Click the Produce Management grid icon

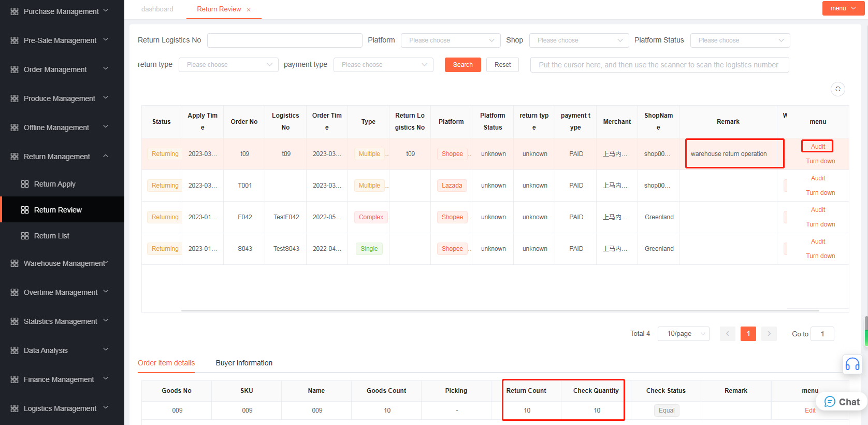[15, 98]
